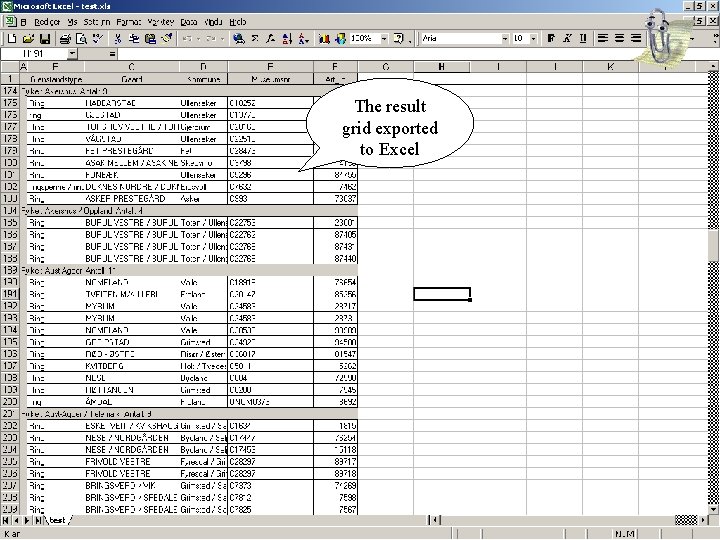Open the Redo history dropdown arrow

click(222, 39)
